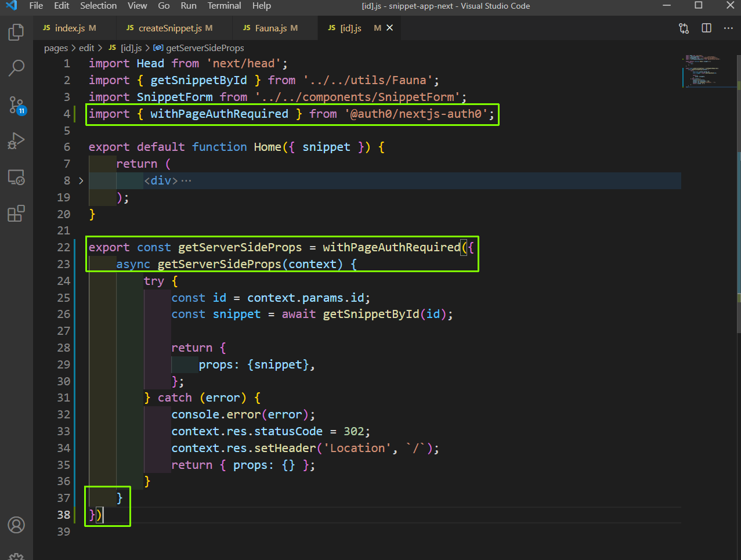Open the Manage gear icon
This screenshot has width=741, height=560.
[x=16, y=556]
